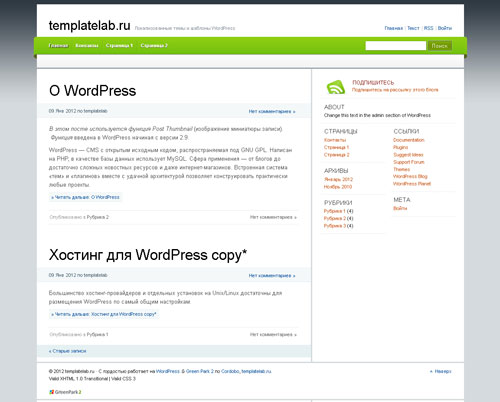Image resolution: width=500 pixels, height=402 pixels.
Task: Open the Январь 2012 archive link
Action: pyautogui.click(x=338, y=179)
